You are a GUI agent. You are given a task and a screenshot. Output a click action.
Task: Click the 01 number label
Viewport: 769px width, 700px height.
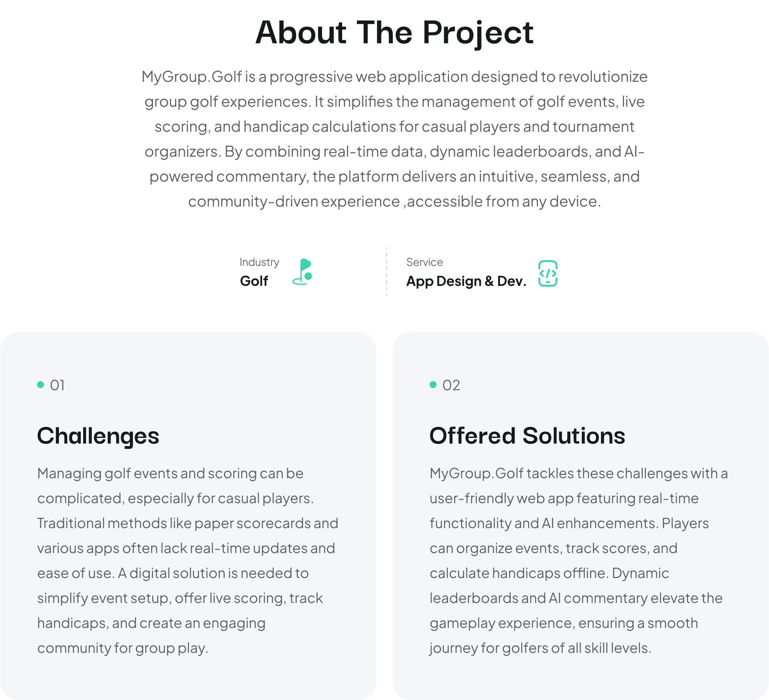click(57, 385)
